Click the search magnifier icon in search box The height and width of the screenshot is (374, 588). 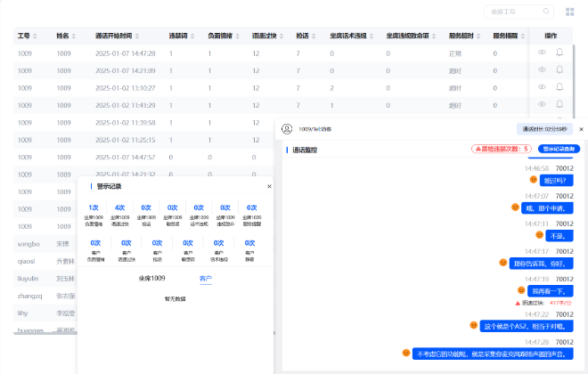pos(546,12)
